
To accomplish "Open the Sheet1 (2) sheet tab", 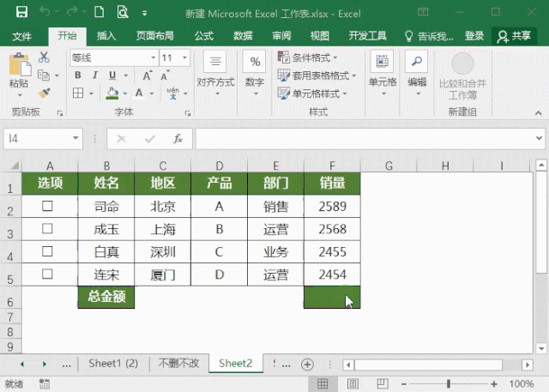I will (x=113, y=364).
